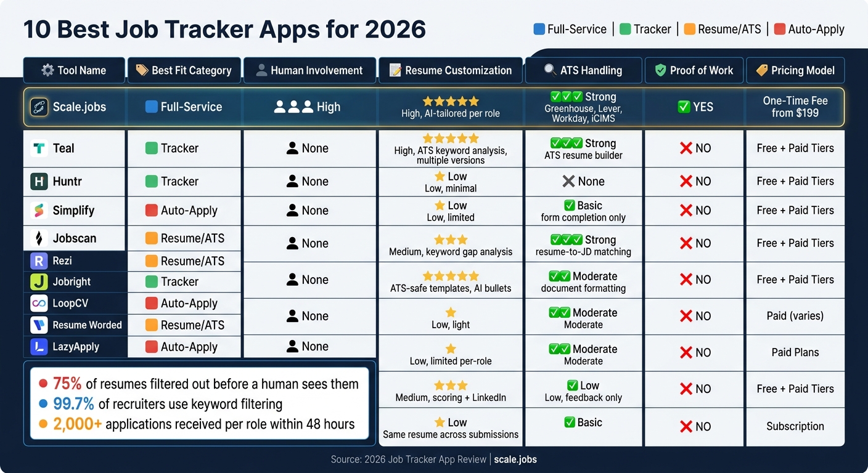Click the Resume Worded logo icon
868x473 pixels.
pos(39,325)
